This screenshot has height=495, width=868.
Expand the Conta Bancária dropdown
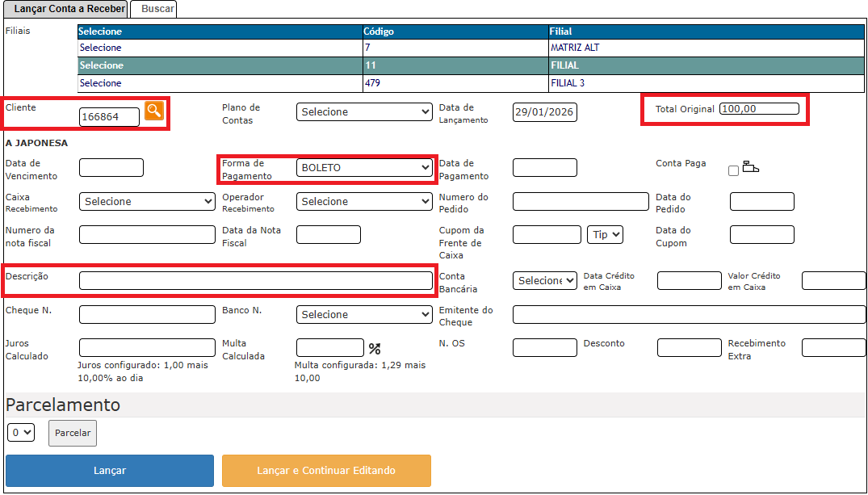[x=544, y=280]
